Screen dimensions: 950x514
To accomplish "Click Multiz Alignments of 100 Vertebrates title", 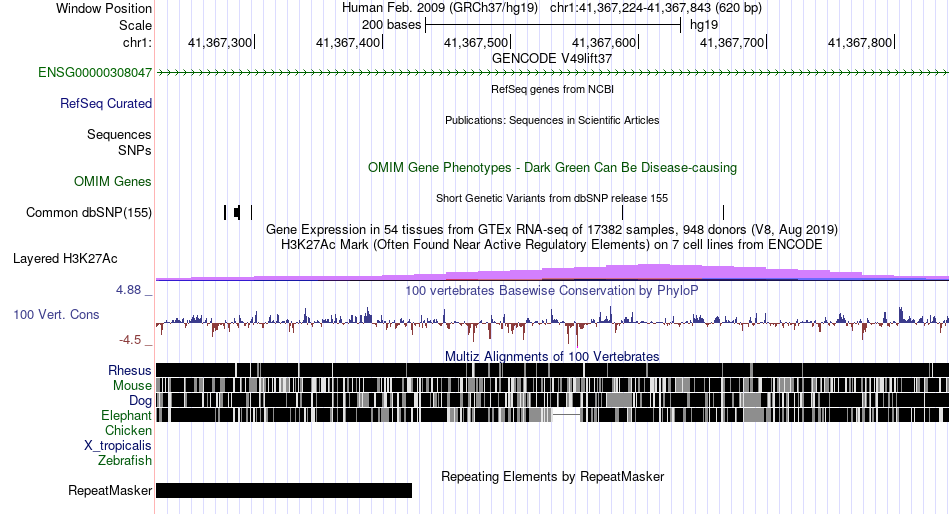I will click(552, 356).
